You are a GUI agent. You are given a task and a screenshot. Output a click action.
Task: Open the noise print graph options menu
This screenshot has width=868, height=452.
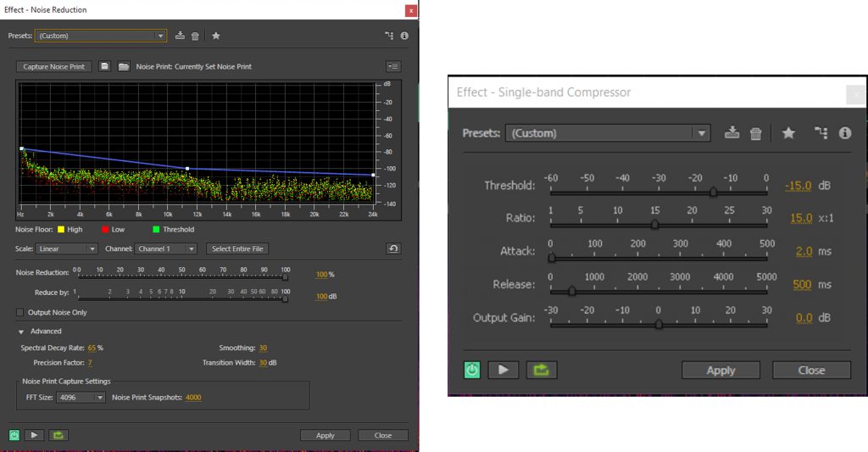point(392,66)
